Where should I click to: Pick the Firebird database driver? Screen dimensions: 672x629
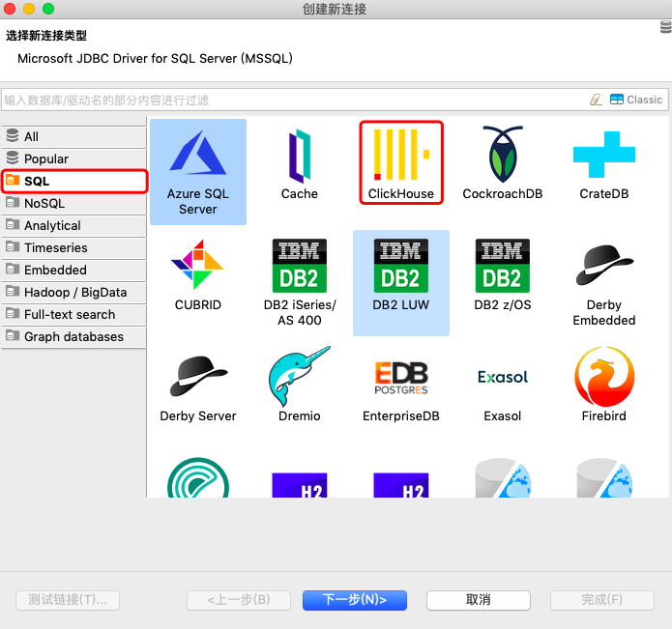604,385
